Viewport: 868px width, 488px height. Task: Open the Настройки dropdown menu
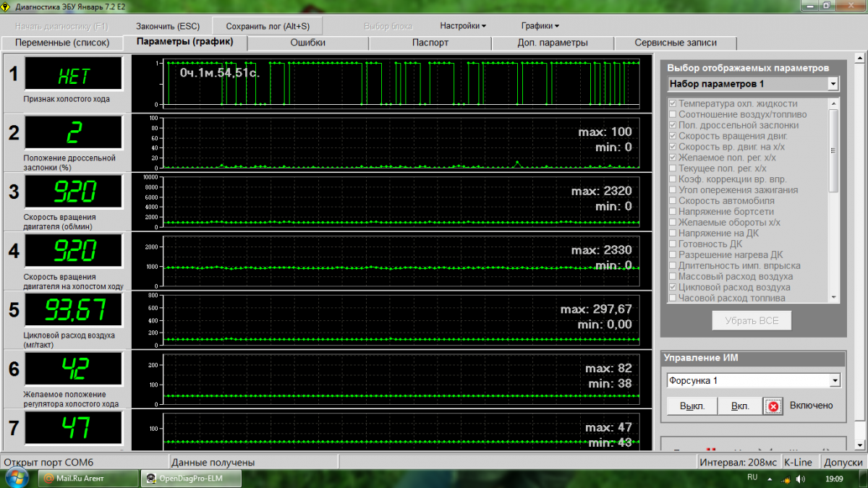[x=463, y=26]
